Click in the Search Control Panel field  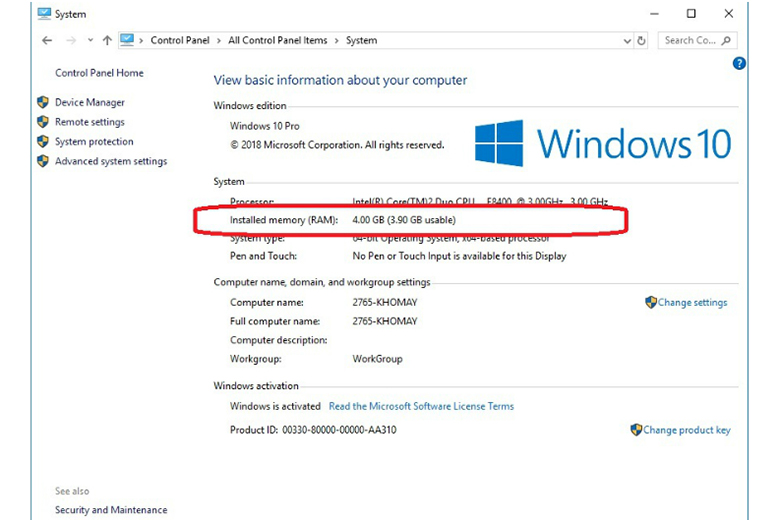point(690,41)
